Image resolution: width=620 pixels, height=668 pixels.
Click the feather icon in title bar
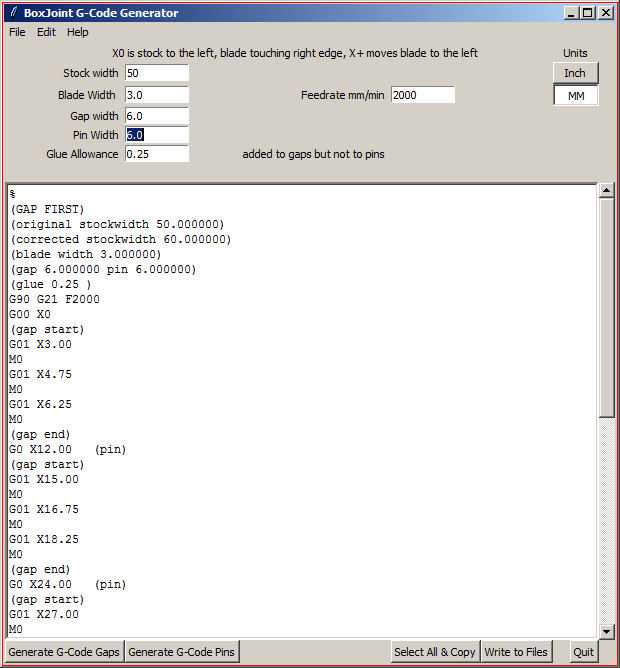tap(12, 13)
